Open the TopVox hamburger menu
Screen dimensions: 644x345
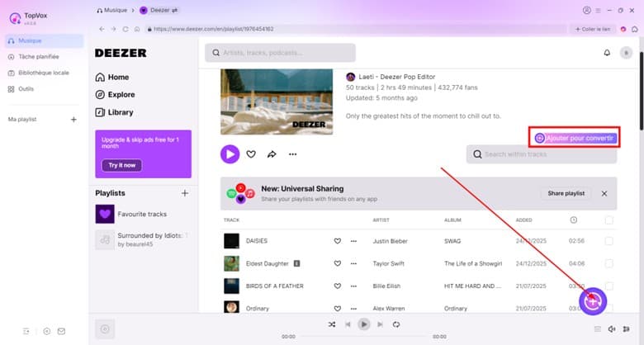pos(598,10)
